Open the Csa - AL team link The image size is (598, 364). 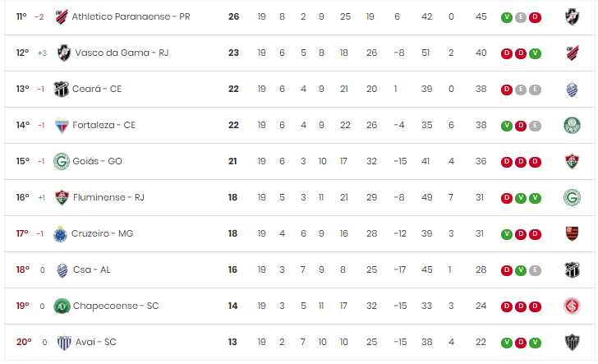pyautogui.click(x=91, y=270)
